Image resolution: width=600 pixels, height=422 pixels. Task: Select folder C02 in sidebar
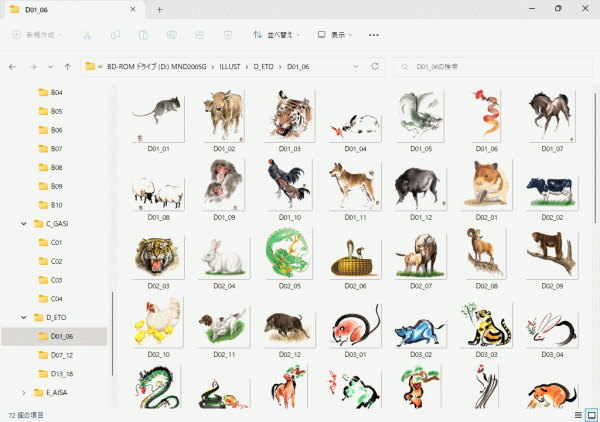pyautogui.click(x=54, y=261)
